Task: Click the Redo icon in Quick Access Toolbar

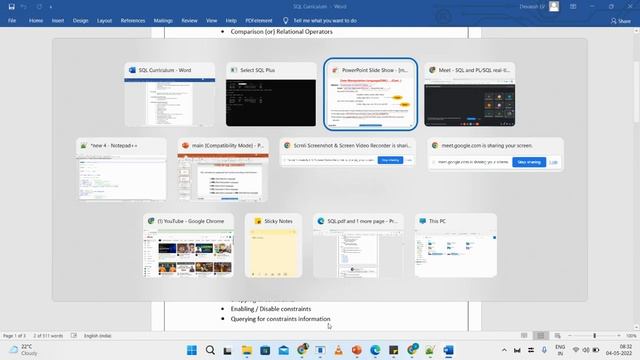Action: point(39,7)
